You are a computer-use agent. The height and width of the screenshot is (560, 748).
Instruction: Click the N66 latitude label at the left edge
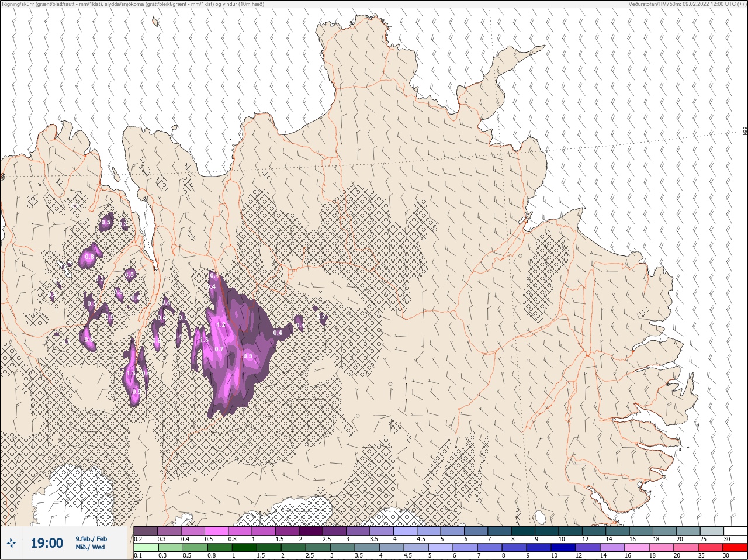click(x=3, y=177)
